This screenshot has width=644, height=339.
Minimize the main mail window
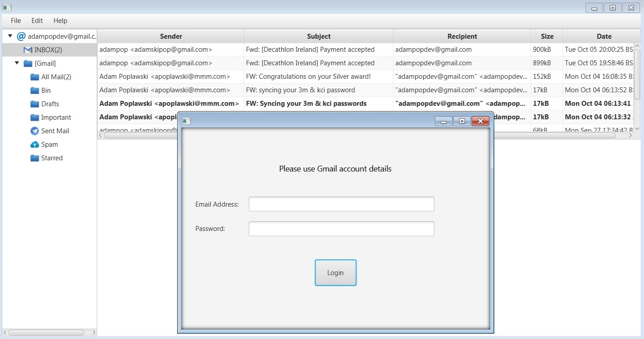[x=595, y=8]
